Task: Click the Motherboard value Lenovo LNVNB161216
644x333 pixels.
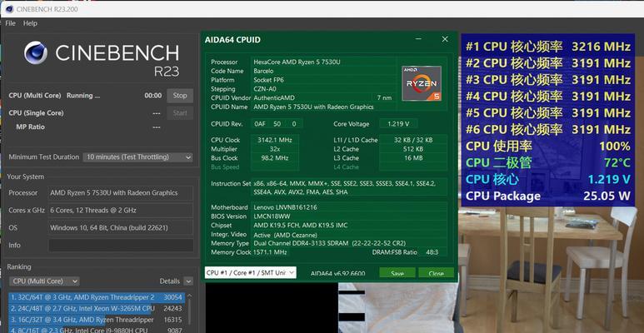Action: click(285, 207)
